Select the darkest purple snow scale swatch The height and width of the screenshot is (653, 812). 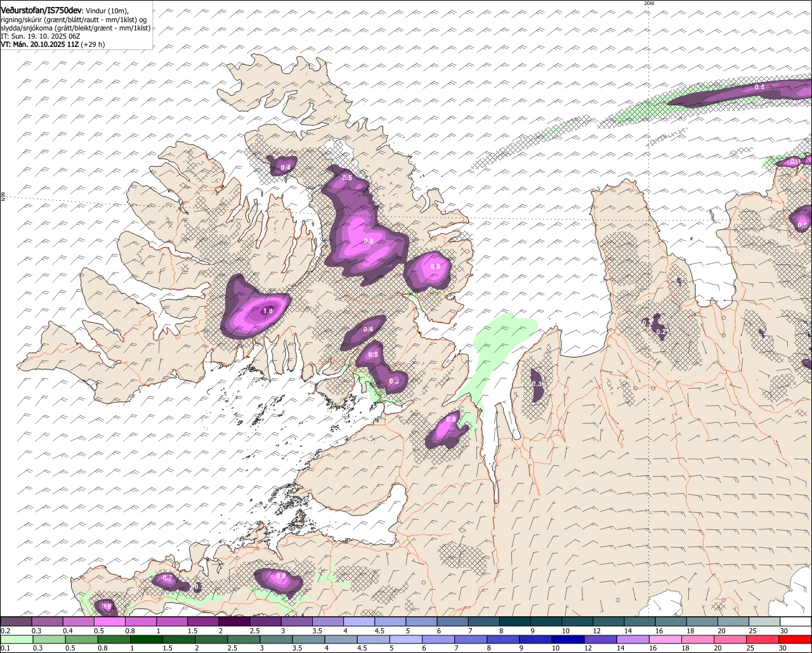tap(234, 621)
